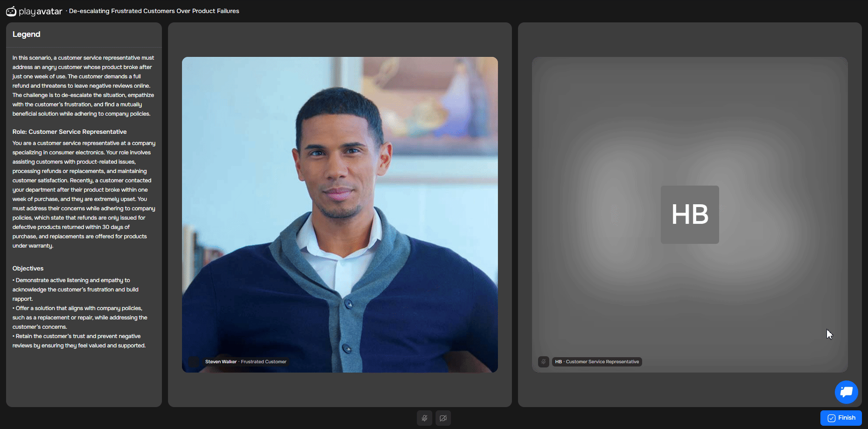Click the playavatar robot logo icon
The image size is (868, 429).
(11, 11)
